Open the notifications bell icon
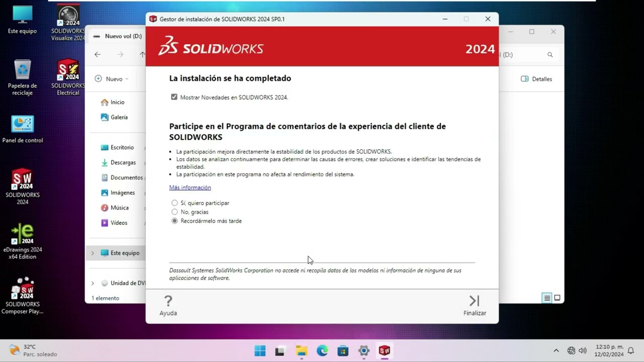644x362 pixels. pyautogui.click(x=631, y=351)
